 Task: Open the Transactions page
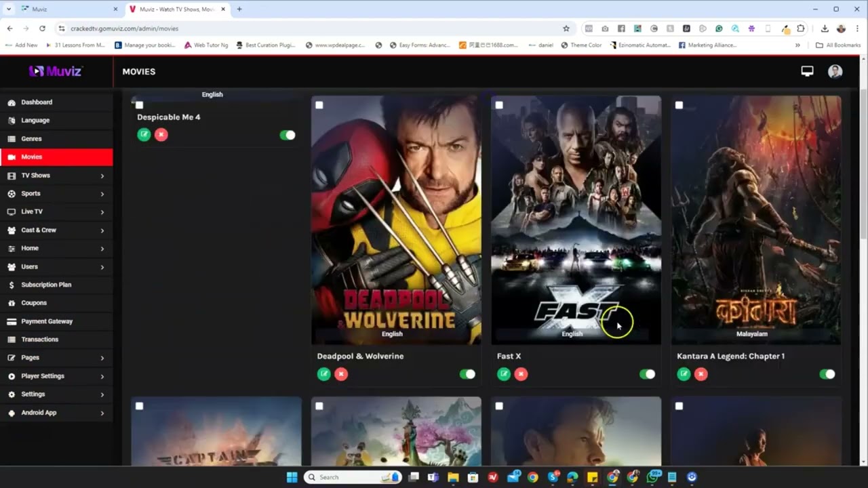point(56,340)
